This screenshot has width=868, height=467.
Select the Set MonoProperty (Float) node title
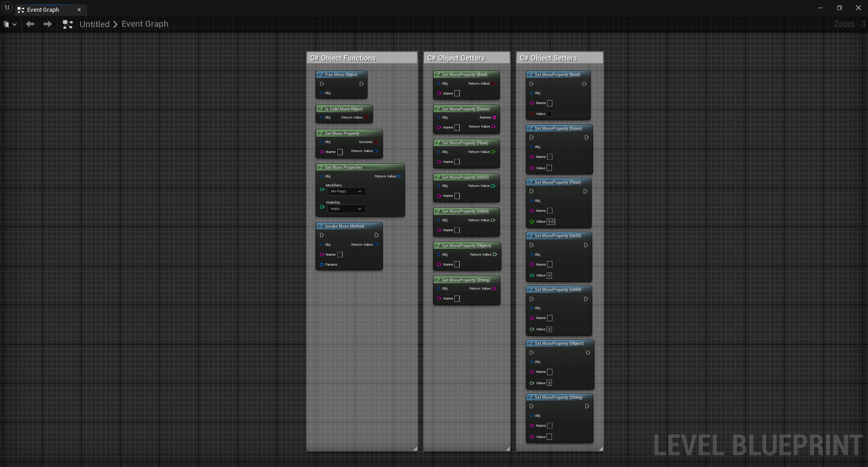[558, 182]
